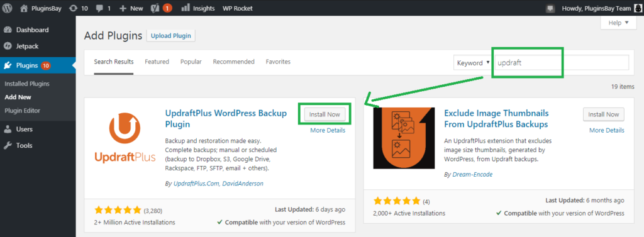Viewport: 644px width, 237px height.
Task: Click the Exclude Image Thumbnails plugin thumbnail
Action: pos(404,138)
